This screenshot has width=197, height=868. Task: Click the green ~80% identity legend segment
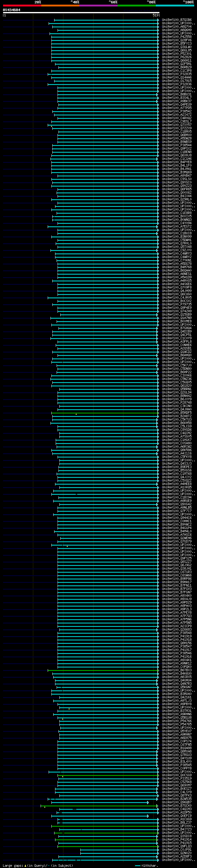137,6
